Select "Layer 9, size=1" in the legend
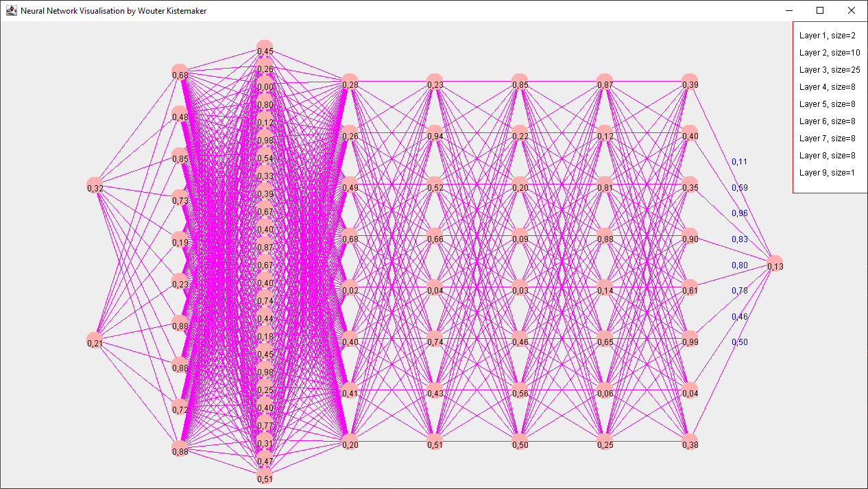Viewport: 868px width, 489px height. [827, 173]
